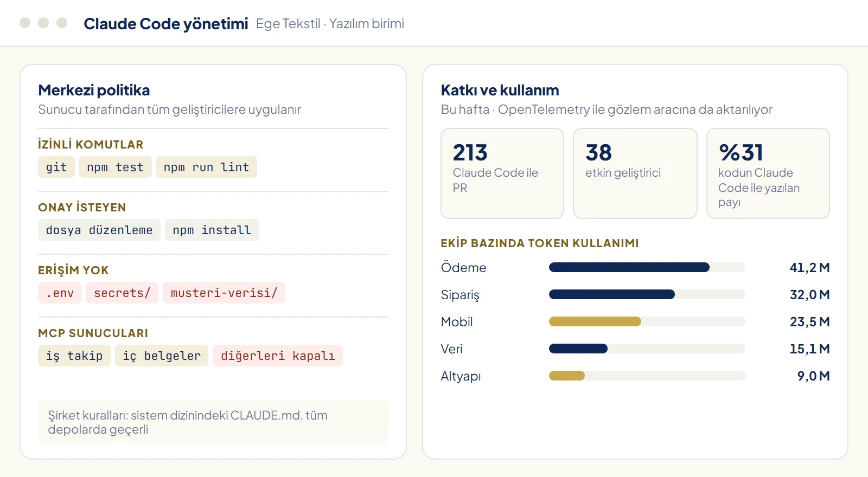Click the Sipariş team label
This screenshot has height=477, width=868.
460,295
